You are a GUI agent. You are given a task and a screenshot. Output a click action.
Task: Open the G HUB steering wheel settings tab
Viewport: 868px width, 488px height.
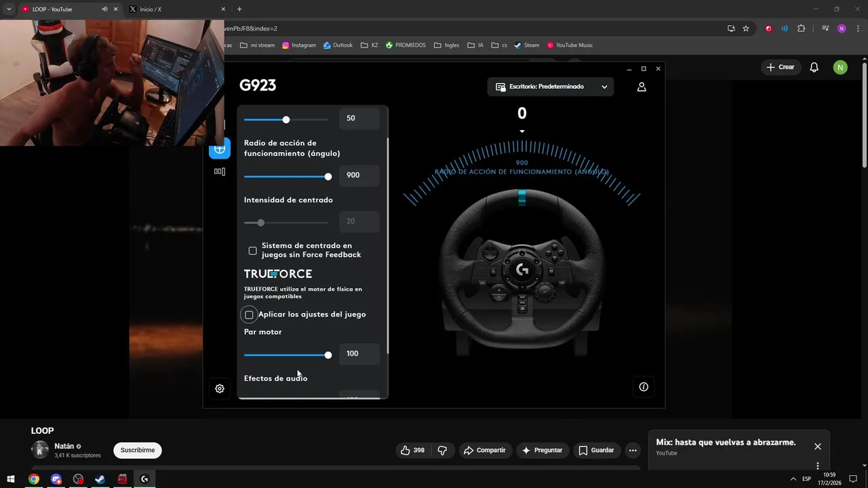tap(220, 149)
